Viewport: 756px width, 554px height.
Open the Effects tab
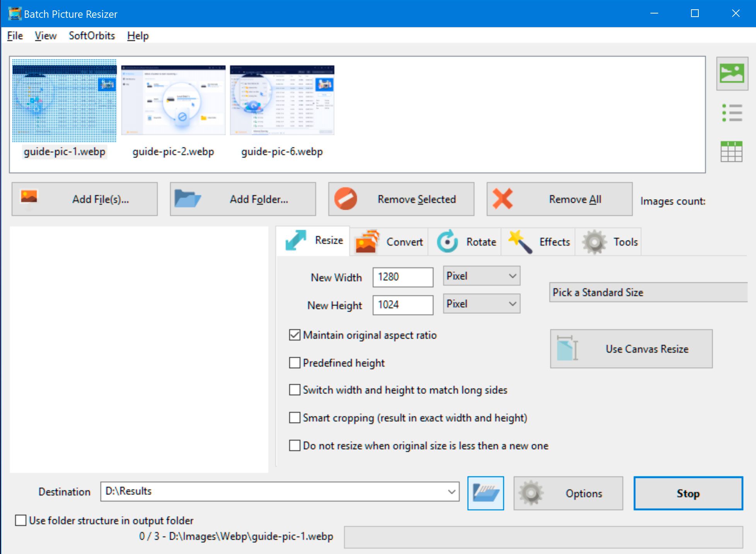(539, 242)
